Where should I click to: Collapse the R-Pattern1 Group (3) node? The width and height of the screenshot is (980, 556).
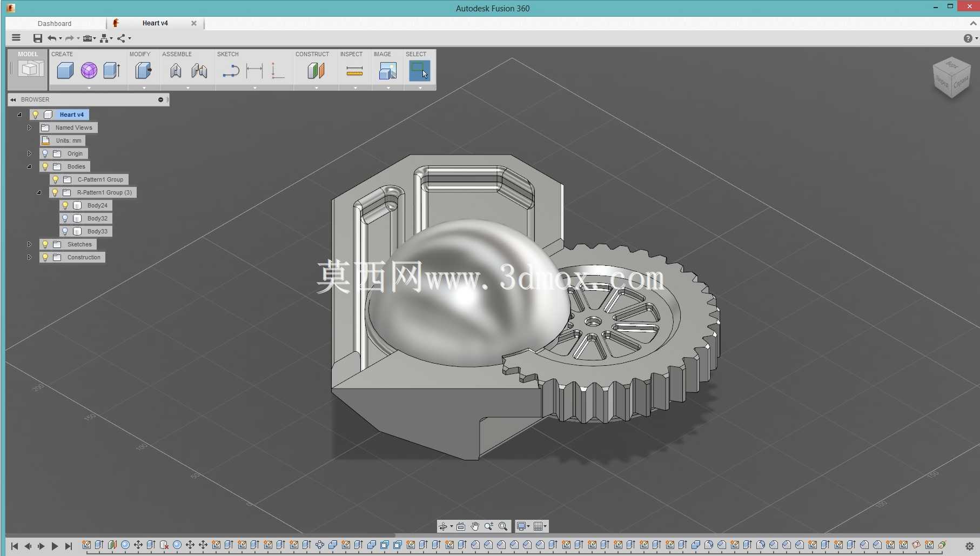(x=39, y=192)
